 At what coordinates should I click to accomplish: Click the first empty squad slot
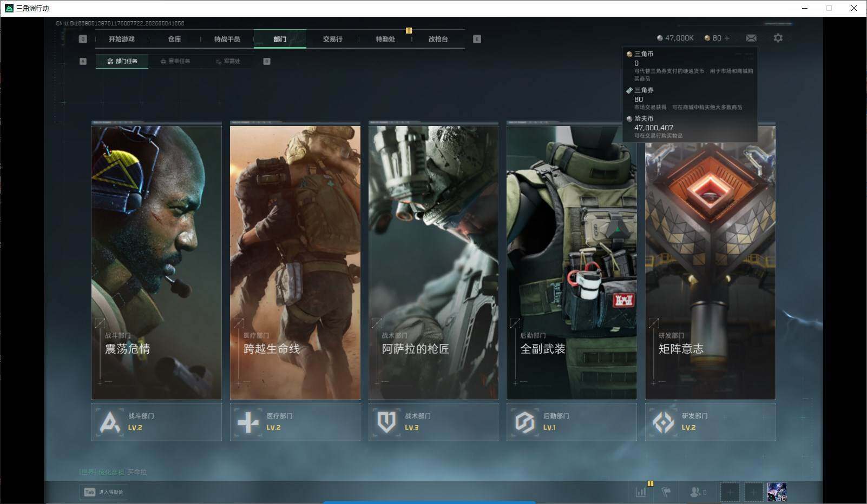(x=730, y=492)
